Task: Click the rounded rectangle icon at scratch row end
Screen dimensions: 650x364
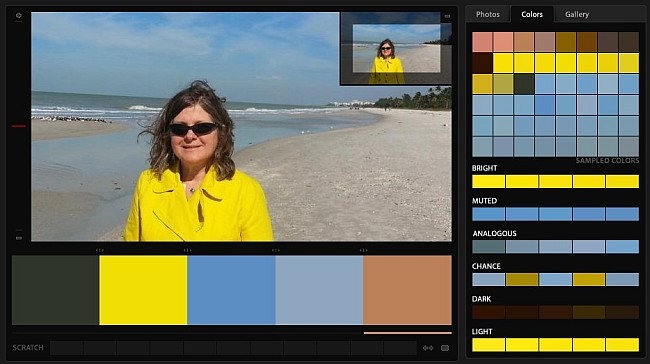Action: (x=445, y=348)
